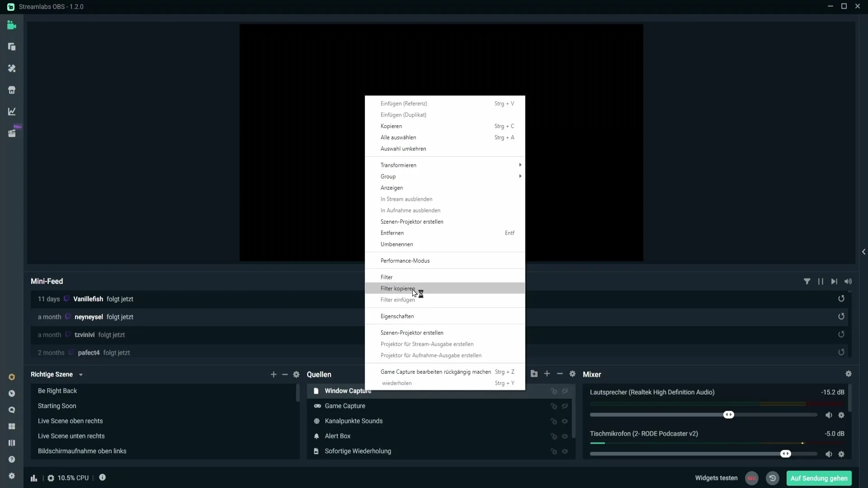
Task: Click the Prime star hexagon icon
Action: click(x=12, y=377)
